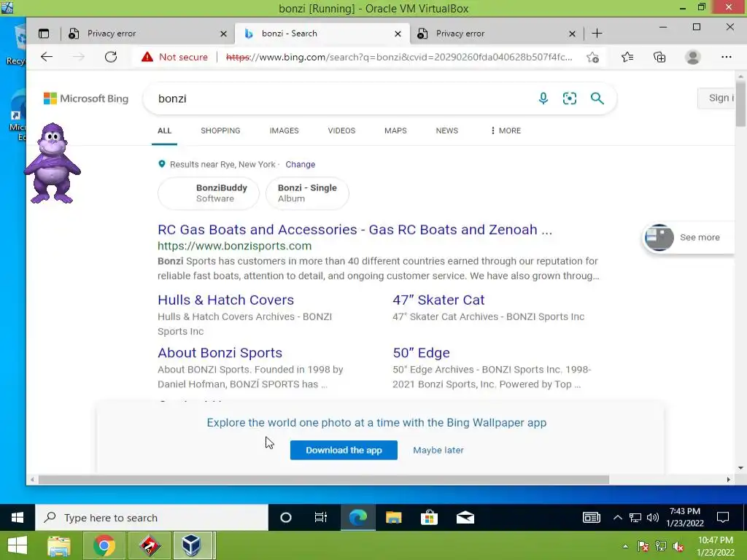Expand the MORE search categories menu
The width and height of the screenshot is (747, 560).
506,131
